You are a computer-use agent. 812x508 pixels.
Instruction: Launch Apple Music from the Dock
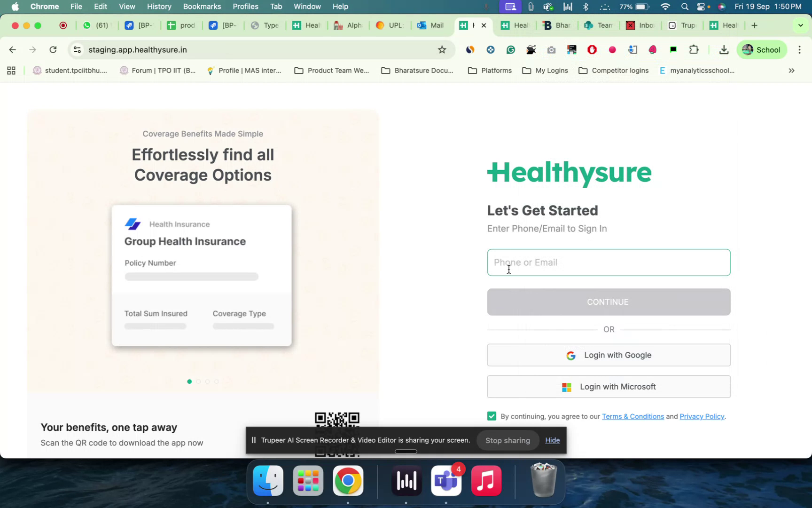point(486,481)
